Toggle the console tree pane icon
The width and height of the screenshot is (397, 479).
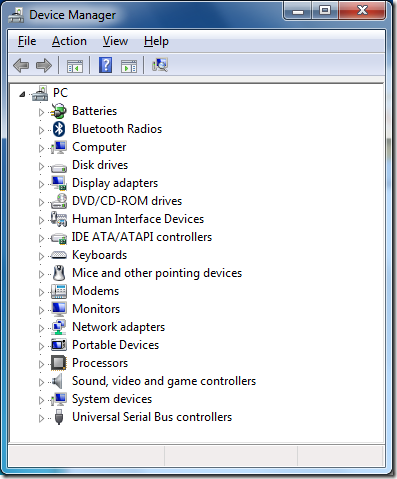pos(75,66)
